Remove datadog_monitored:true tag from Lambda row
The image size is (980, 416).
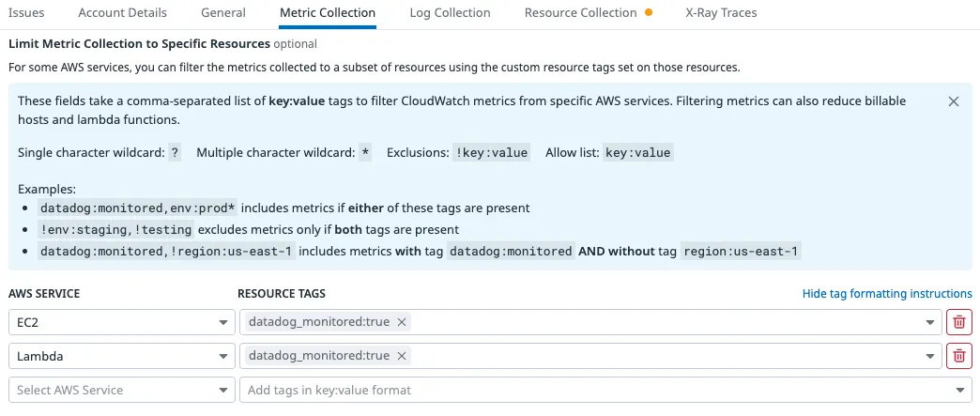402,356
